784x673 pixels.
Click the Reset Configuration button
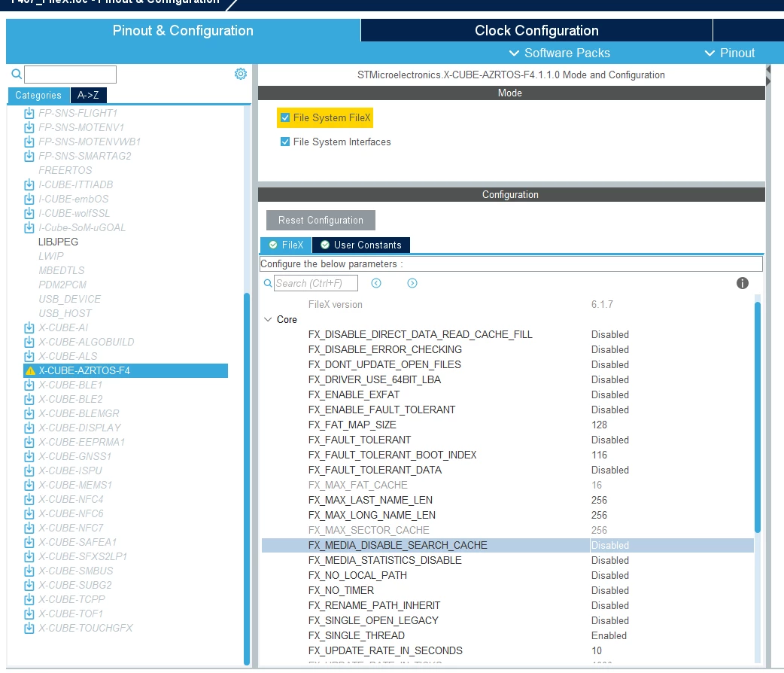(321, 220)
